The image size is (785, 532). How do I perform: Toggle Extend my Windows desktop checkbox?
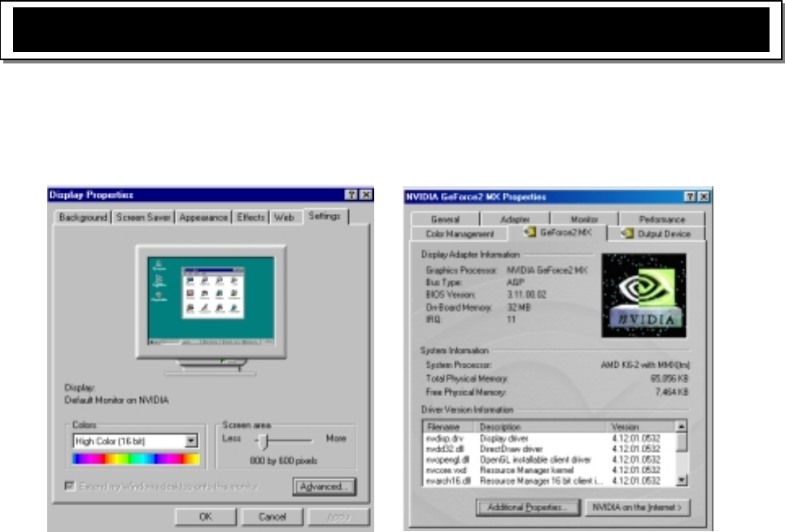[x=70, y=486]
